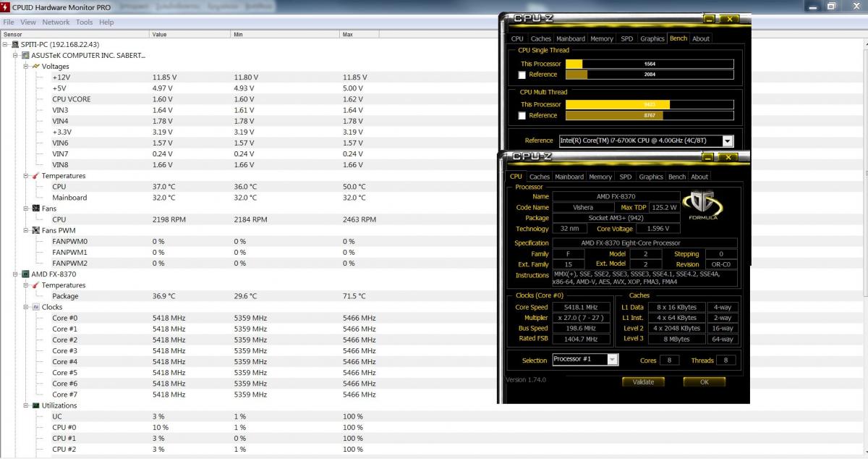Click the OK button in CPU-Z
The width and height of the screenshot is (868, 459).
point(705,382)
